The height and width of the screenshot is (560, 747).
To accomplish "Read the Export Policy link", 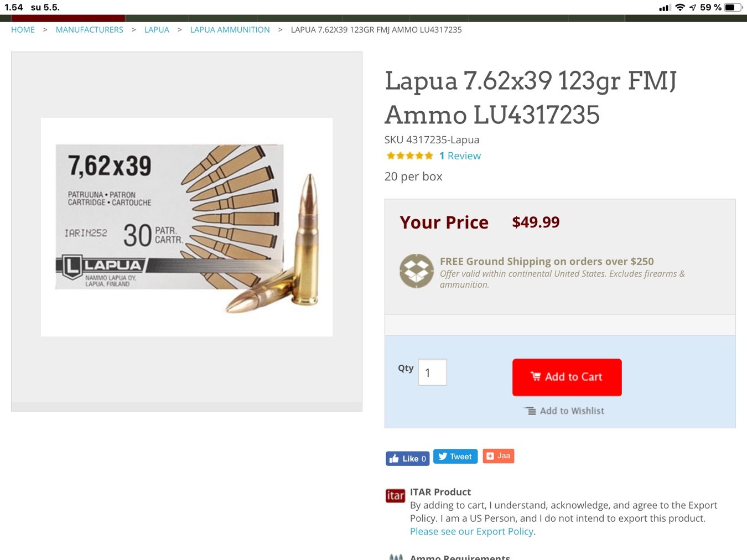I will pos(471,531).
